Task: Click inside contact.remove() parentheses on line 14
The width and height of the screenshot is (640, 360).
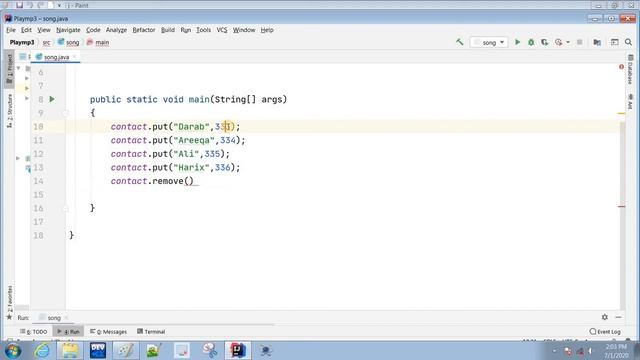Action: pyautogui.click(x=189, y=181)
